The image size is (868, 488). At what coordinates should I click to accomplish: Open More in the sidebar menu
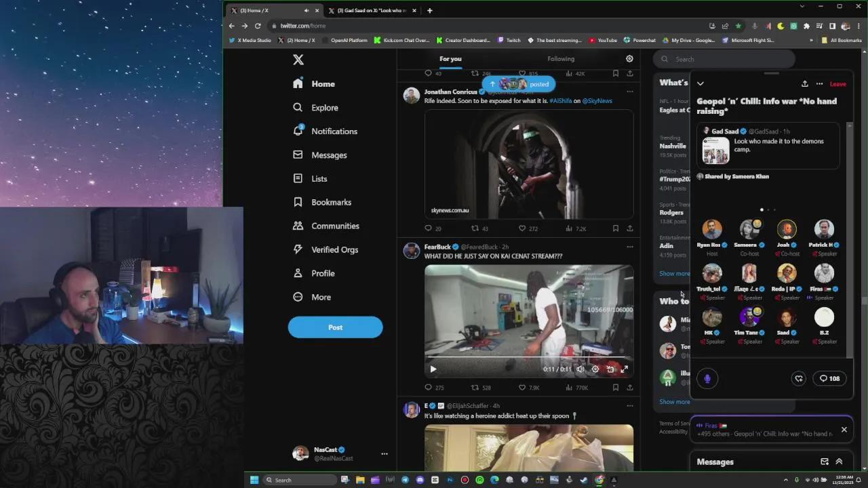pyautogui.click(x=312, y=298)
